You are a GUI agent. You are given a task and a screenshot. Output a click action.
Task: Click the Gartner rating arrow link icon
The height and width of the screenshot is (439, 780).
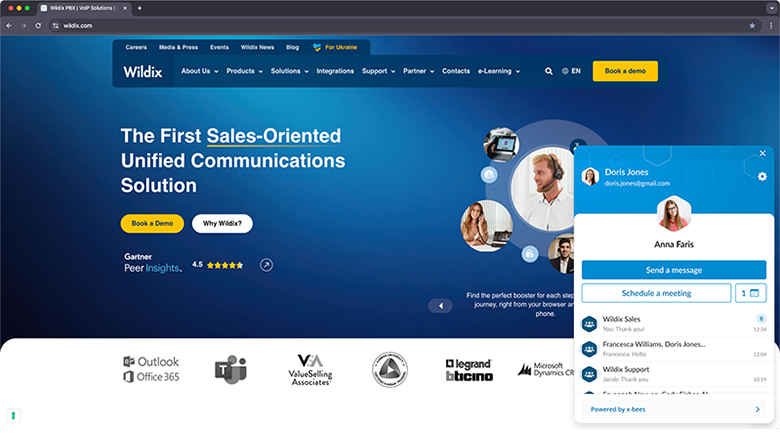tap(266, 265)
